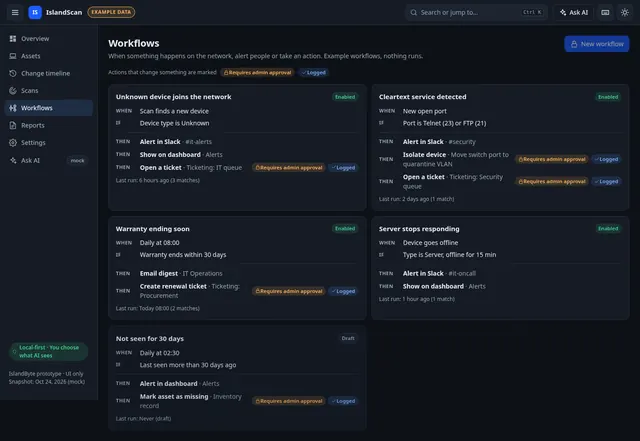Open Unknown device joins the network workflow
Viewport: 640px width, 441px height.
[173, 97]
